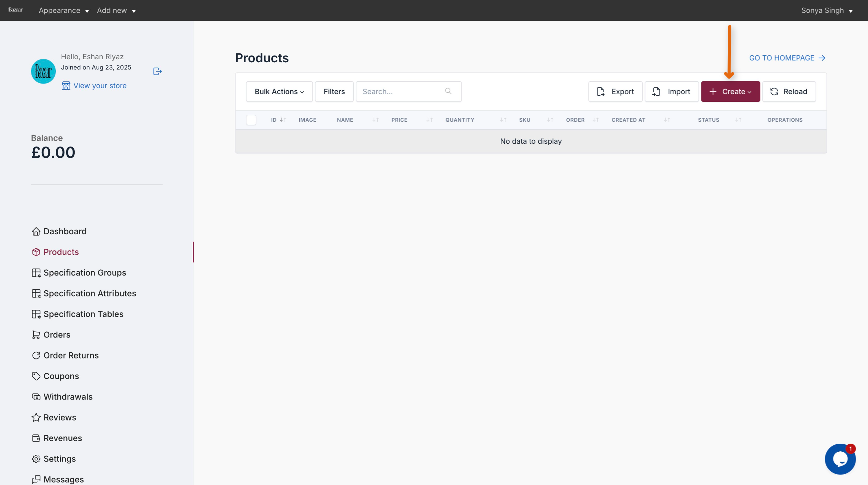Image resolution: width=868 pixels, height=485 pixels.
Task: Click the Export button
Action: (615, 91)
